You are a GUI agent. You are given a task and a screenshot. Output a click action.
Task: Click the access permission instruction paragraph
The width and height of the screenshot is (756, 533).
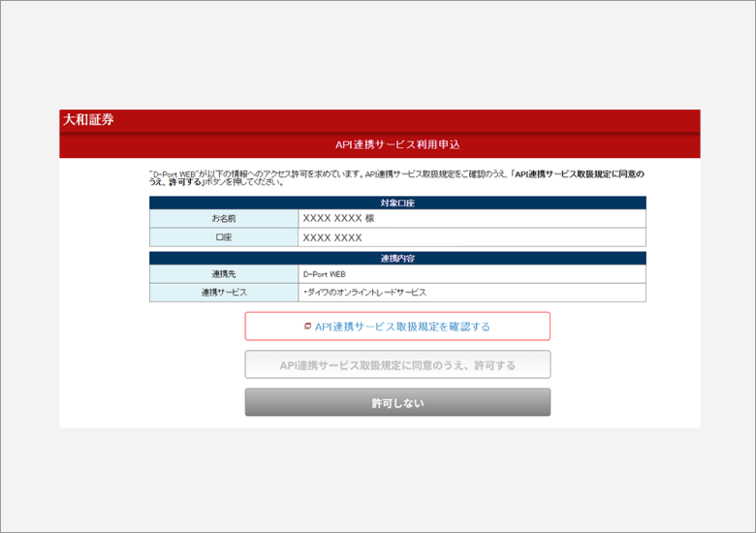click(x=396, y=177)
